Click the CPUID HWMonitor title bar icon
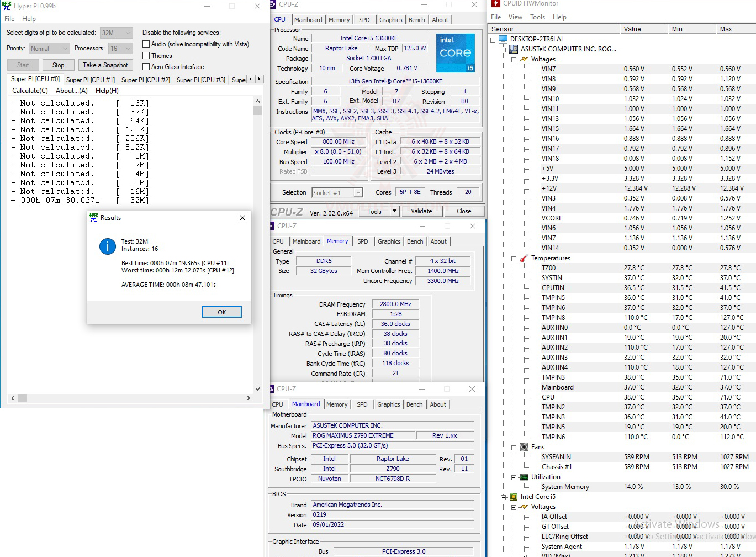This screenshot has width=756, height=557. point(495,3)
